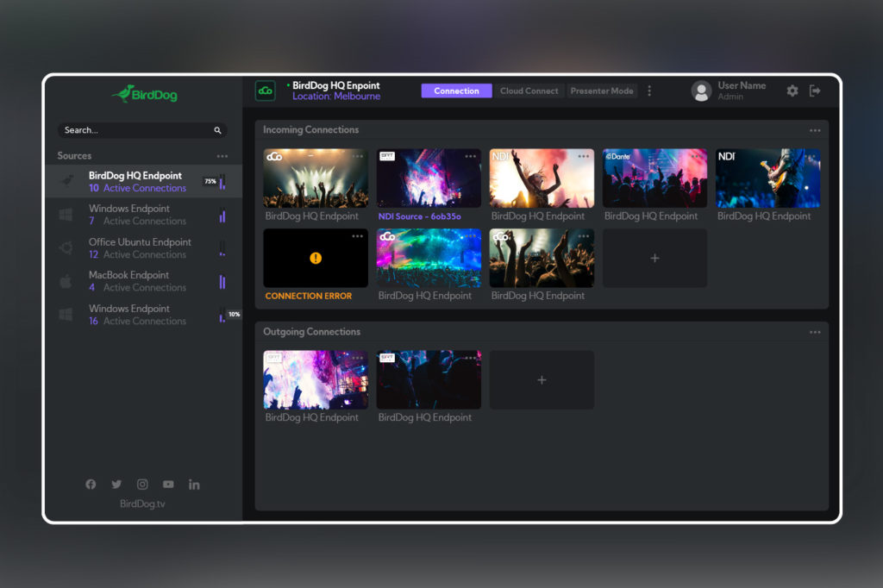The height and width of the screenshot is (588, 883).
Task: Open options menu on connection error tile
Action: 358,236
